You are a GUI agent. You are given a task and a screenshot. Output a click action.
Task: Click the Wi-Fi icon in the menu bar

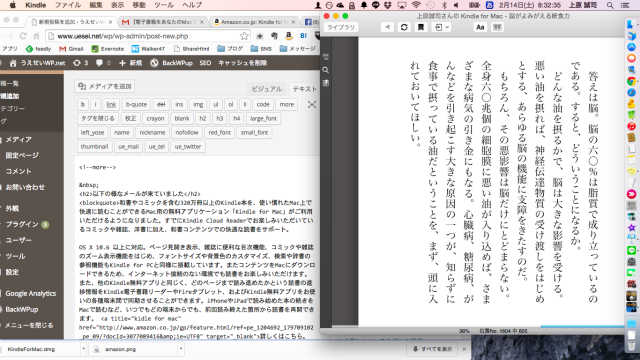416,5
